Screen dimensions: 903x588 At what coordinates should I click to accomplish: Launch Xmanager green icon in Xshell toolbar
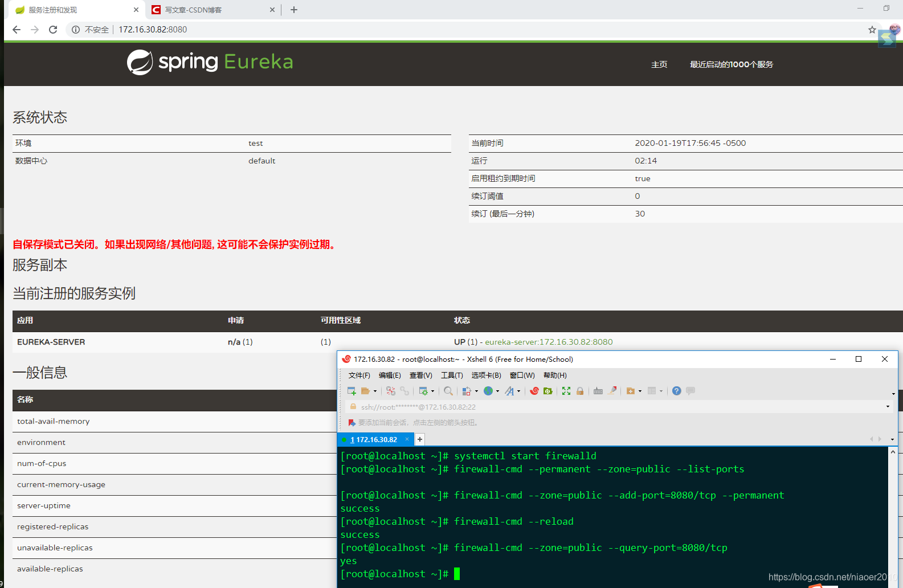[x=548, y=391]
